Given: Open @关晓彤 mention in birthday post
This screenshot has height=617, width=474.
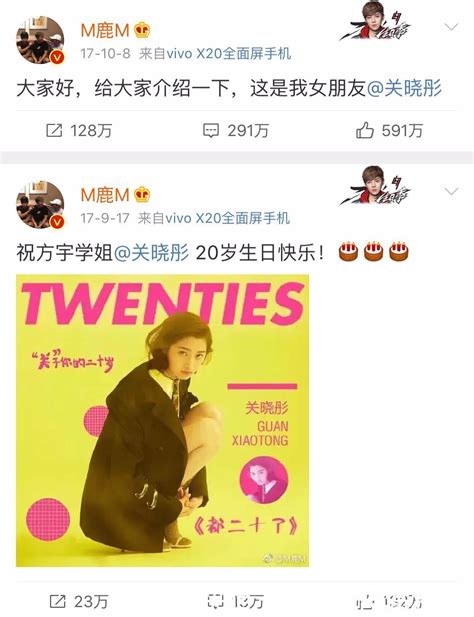Looking at the screenshot, I should (151, 253).
